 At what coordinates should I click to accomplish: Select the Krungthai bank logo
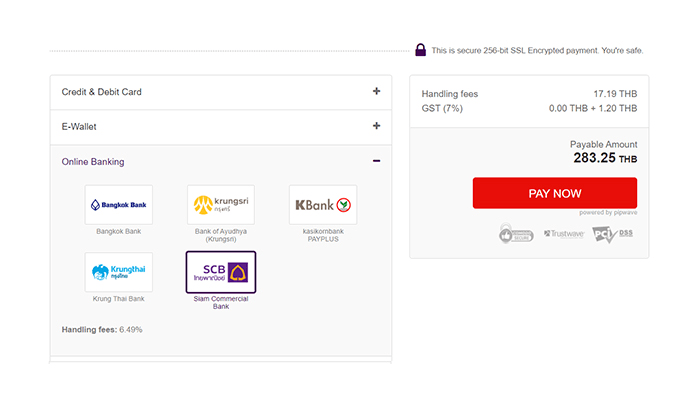119,272
